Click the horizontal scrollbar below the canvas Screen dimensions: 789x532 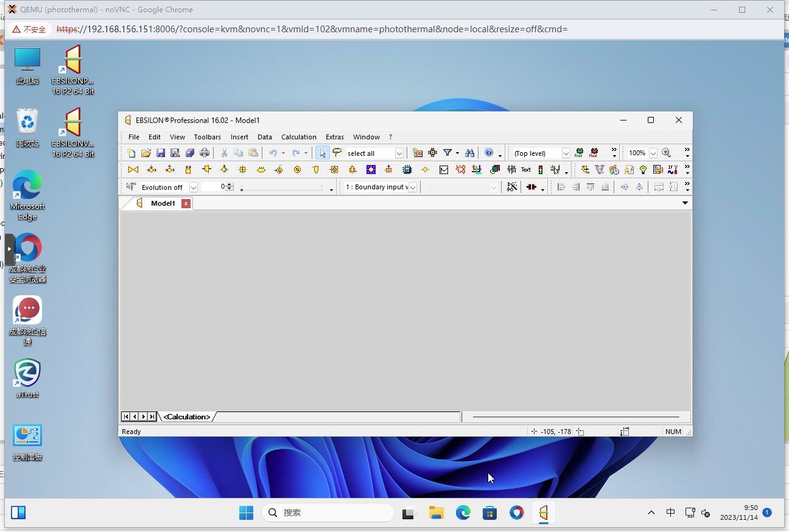tap(576, 417)
